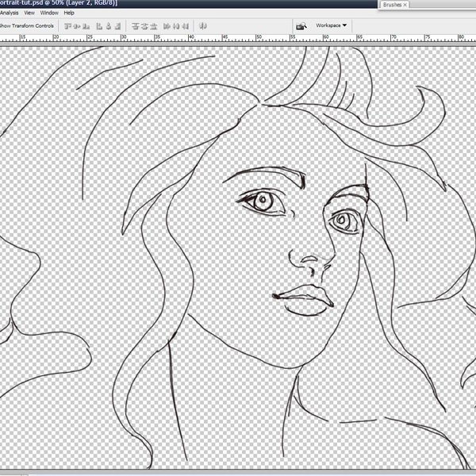
Task: Click the Align Vertical Centers icon
Action: (79, 25)
